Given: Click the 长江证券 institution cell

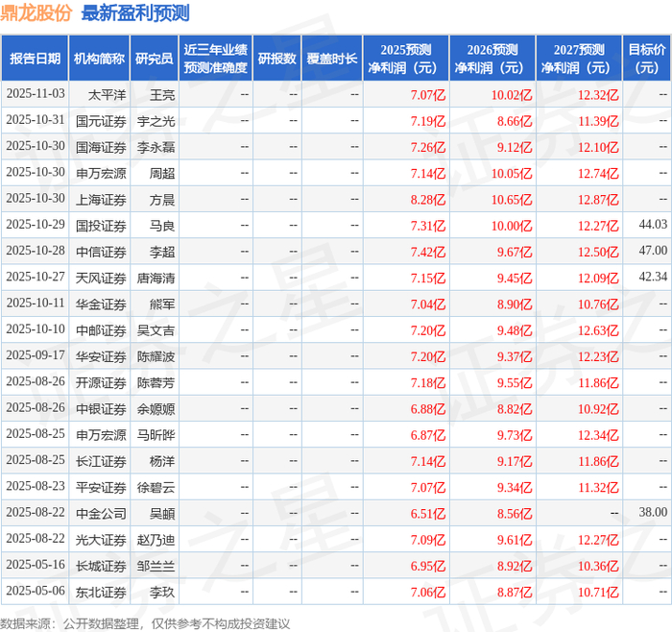Looking at the screenshot, I should click(x=101, y=461).
